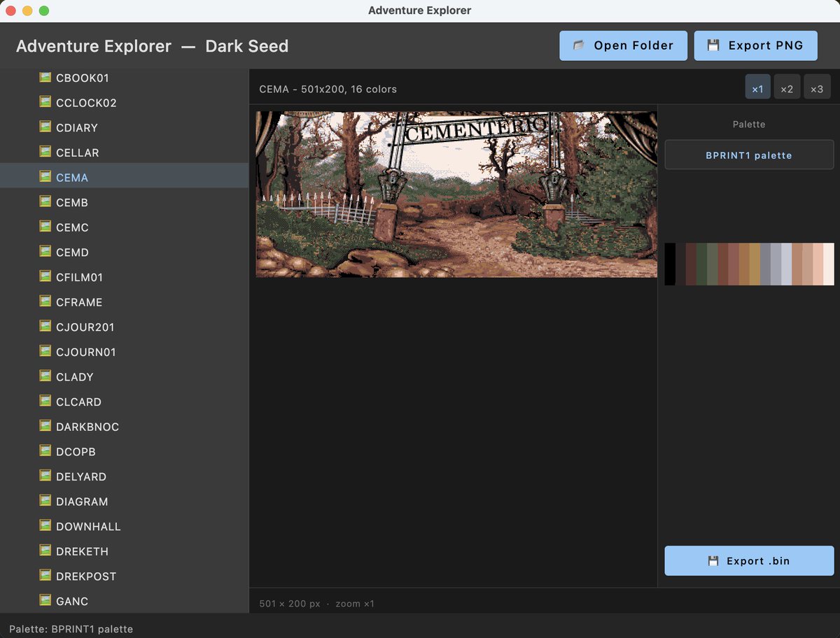This screenshot has width=840, height=638.
Task: Click the picture icon beside DARKBNOC
Action: (45, 426)
